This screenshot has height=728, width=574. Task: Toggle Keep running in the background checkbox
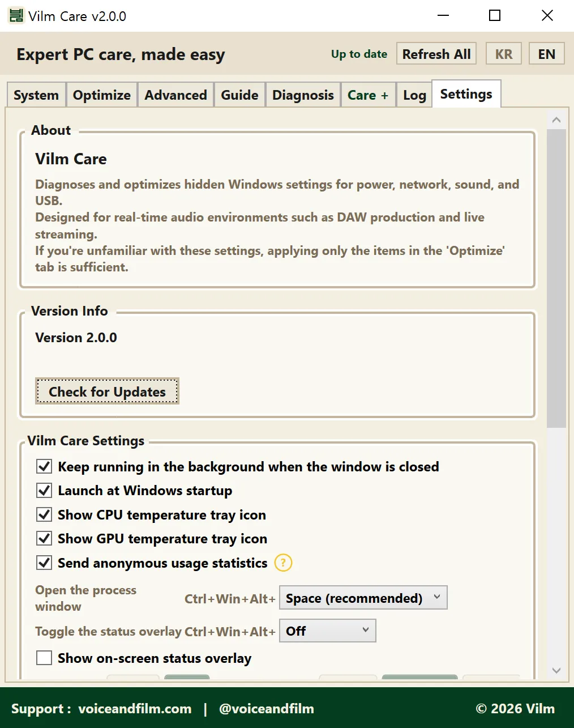44,466
